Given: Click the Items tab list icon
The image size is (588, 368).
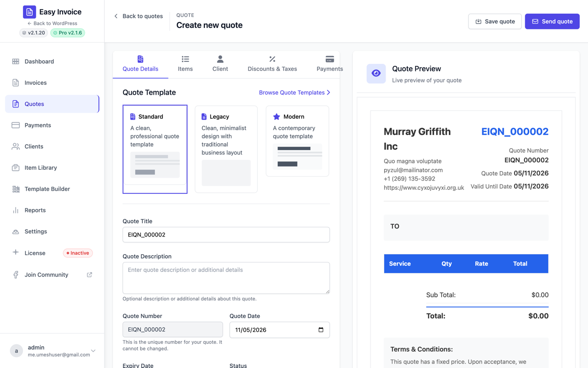Looking at the screenshot, I should (185, 59).
